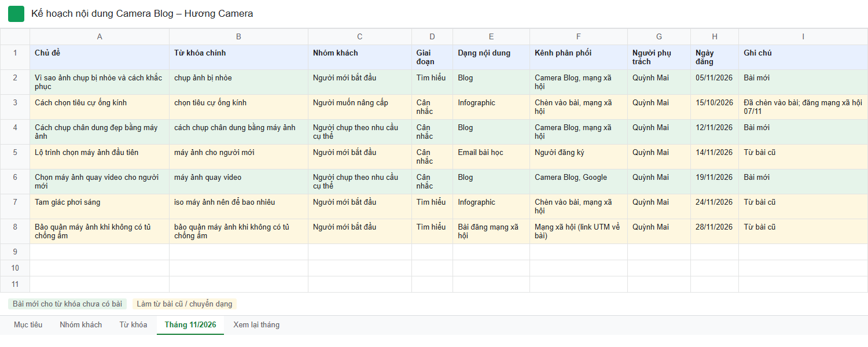Click the Kênh phân phối header cell

click(579, 57)
